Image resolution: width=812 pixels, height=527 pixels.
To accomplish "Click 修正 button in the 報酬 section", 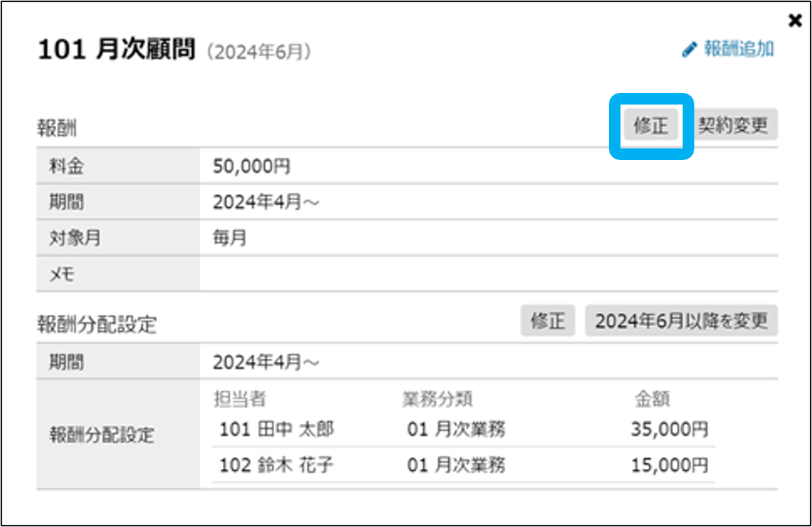I will pos(650,126).
